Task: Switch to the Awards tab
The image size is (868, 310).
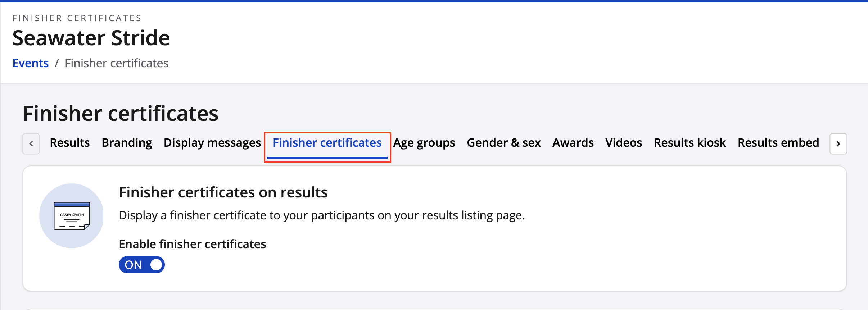Action: click(x=573, y=143)
